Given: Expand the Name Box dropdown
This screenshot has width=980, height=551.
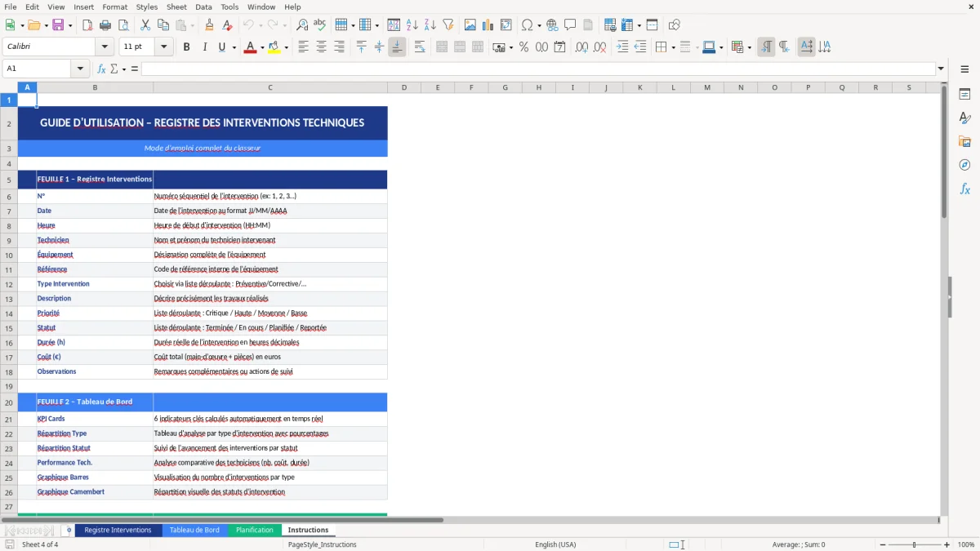Looking at the screenshot, I should (82, 69).
